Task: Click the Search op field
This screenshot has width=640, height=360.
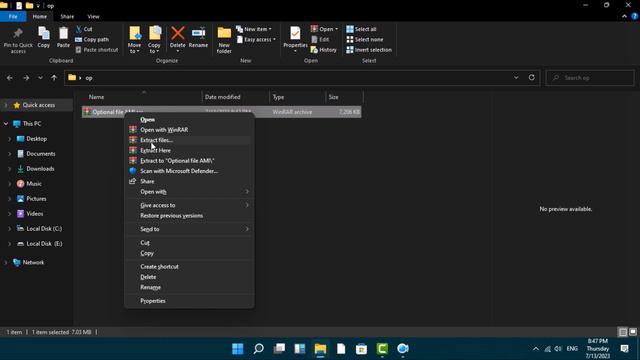Action: click(x=590, y=78)
